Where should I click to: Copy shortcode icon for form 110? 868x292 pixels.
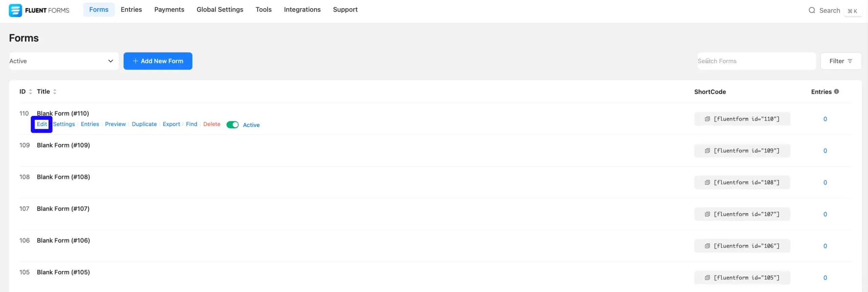[x=707, y=119]
